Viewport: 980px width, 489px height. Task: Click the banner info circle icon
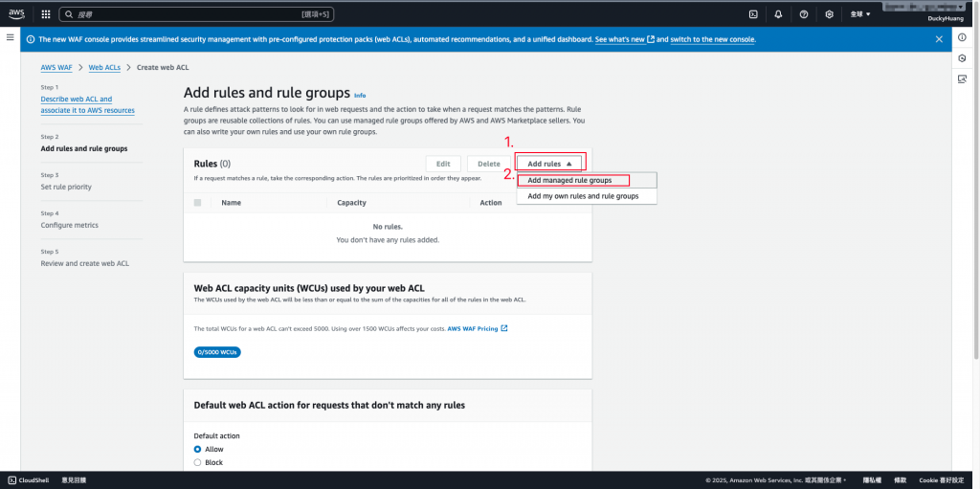click(32, 39)
